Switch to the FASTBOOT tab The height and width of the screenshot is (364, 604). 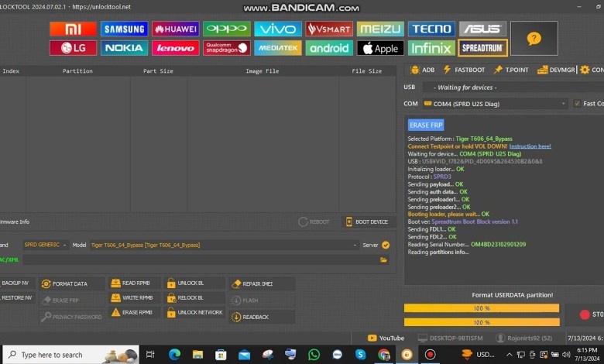coord(465,70)
